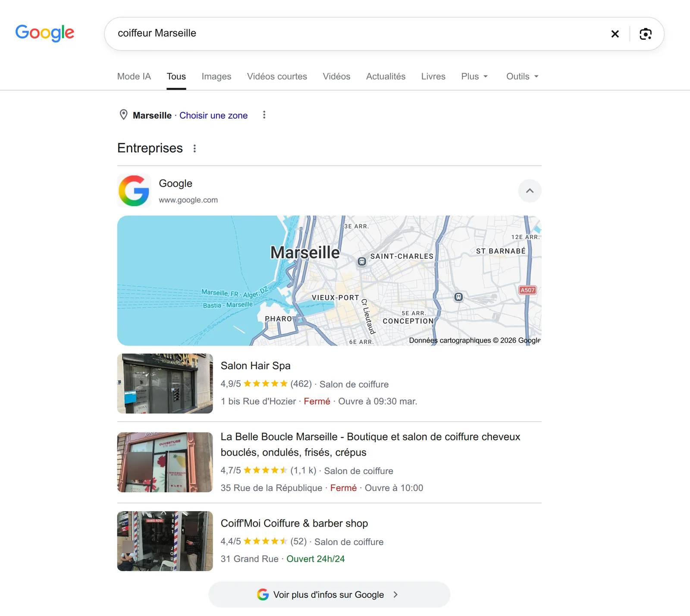690x616 pixels.
Task: Click the 35 Rue de la République address
Action: point(271,488)
